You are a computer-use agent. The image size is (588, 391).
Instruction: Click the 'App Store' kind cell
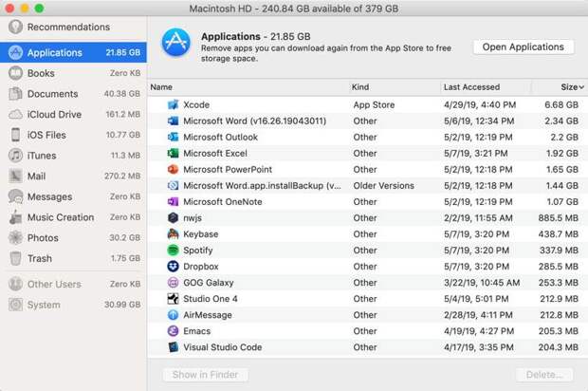[x=374, y=104]
